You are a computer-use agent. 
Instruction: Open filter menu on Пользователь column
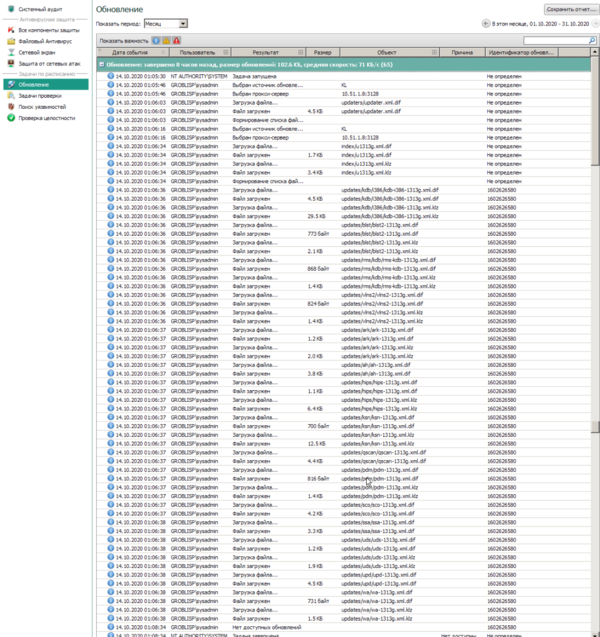pyautogui.click(x=226, y=50)
